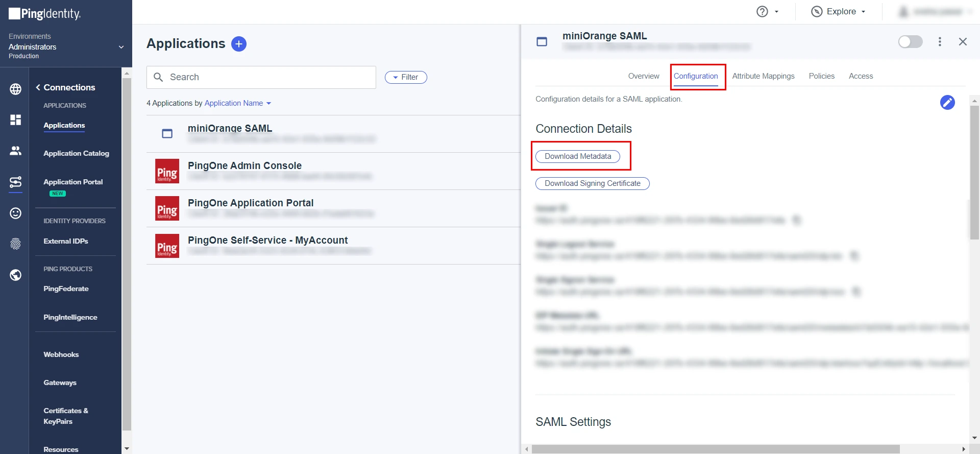The height and width of the screenshot is (454, 980).
Task: Open the Identities people icon in sidebar
Action: [x=16, y=151]
